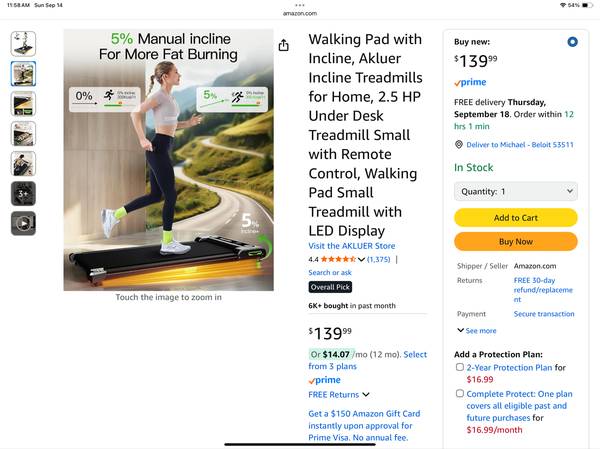This screenshot has height=449, width=600.
Task: Click the Buy Now button
Action: 515,242
